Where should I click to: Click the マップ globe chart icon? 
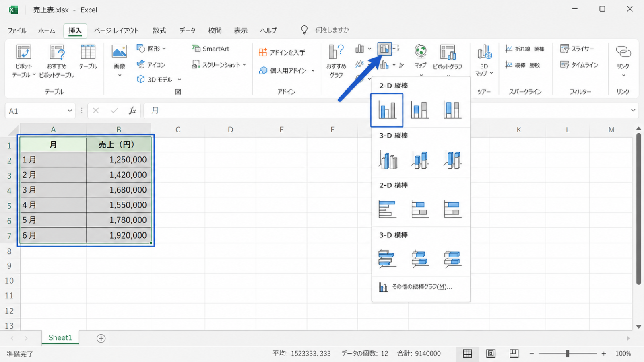pos(421,51)
